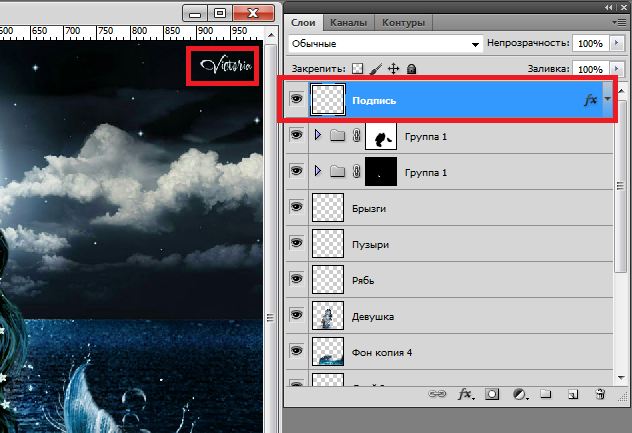Click the layers list scrollbar thumb
This screenshot has width=632, height=433.
point(621,186)
